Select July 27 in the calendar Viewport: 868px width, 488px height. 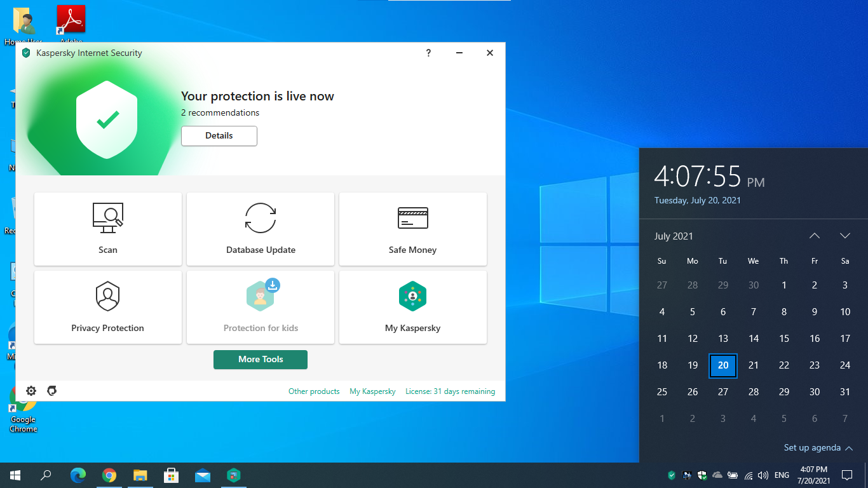(x=723, y=392)
